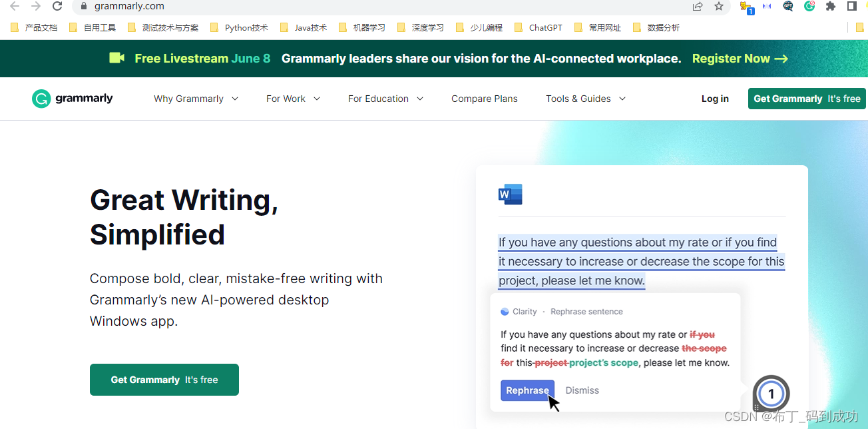This screenshot has width=868, height=429.
Task: Expand the For Education dropdown chevron
Action: click(419, 99)
